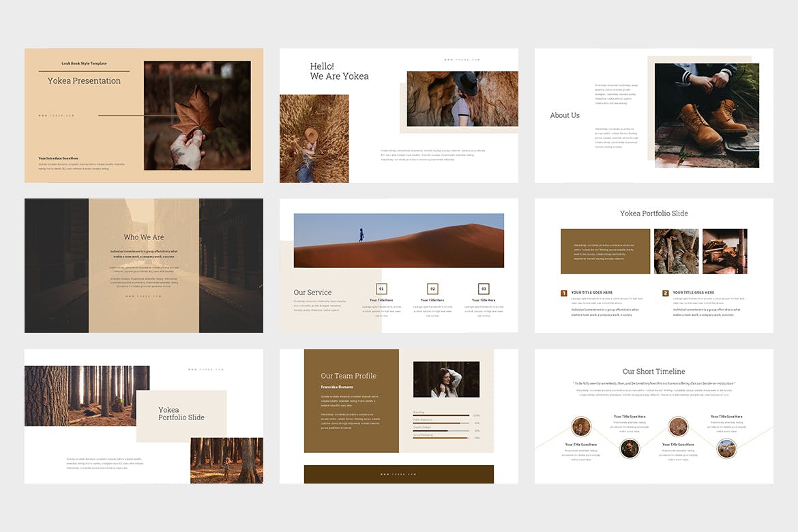Select the "01" service number marker
The height and width of the screenshot is (532, 798).
381,289
